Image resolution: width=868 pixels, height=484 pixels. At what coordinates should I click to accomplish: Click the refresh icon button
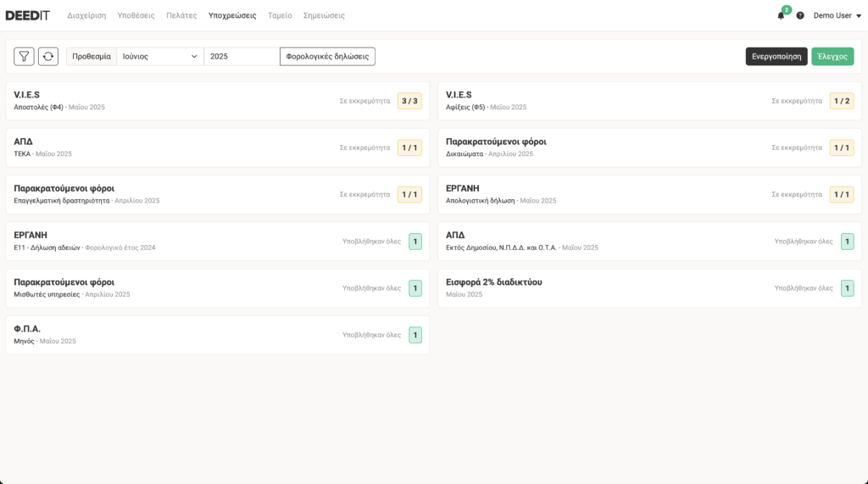(48, 57)
